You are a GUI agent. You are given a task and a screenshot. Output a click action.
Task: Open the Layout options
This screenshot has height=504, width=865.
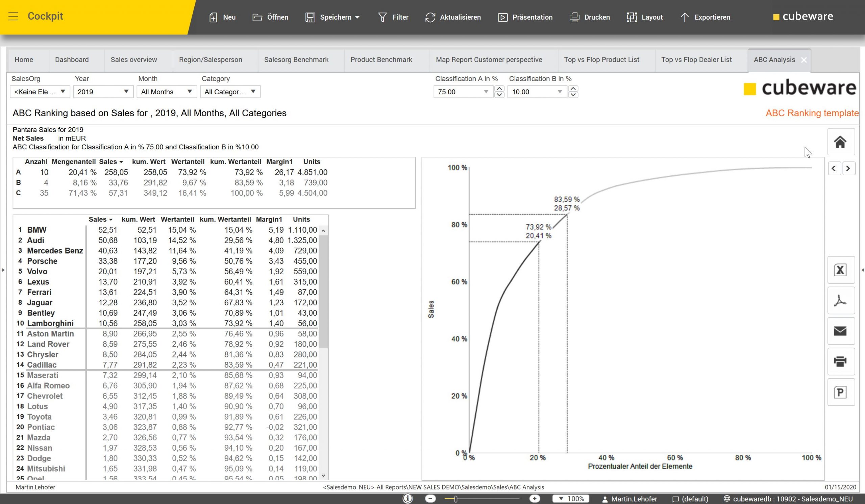pos(645,17)
